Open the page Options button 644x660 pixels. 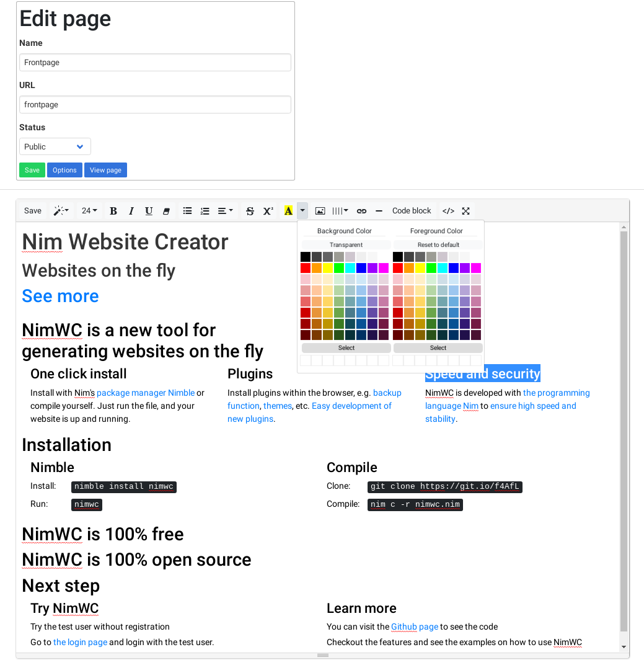(x=64, y=170)
